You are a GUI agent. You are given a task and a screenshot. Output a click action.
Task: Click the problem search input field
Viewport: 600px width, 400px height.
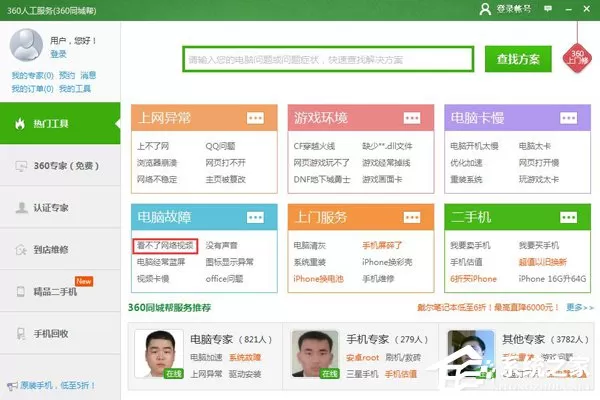pyautogui.click(x=328, y=59)
